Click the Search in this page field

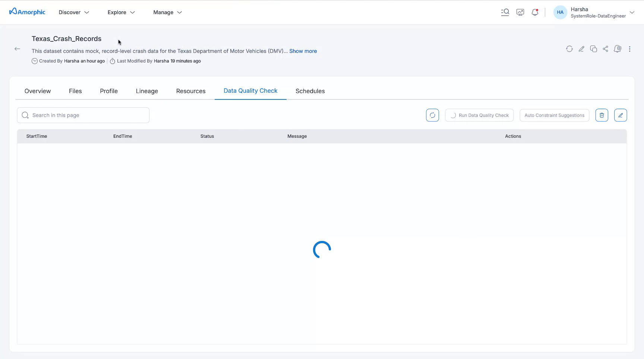click(83, 115)
